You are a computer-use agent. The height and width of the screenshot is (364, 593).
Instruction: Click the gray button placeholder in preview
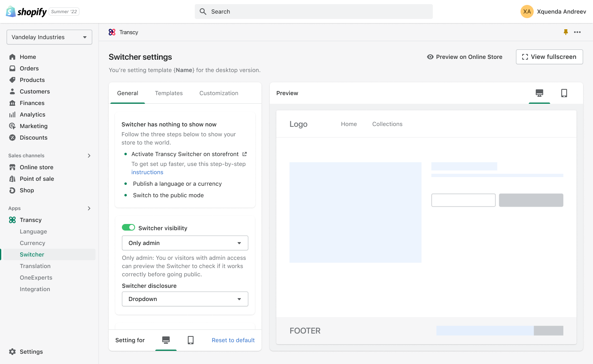(x=531, y=200)
